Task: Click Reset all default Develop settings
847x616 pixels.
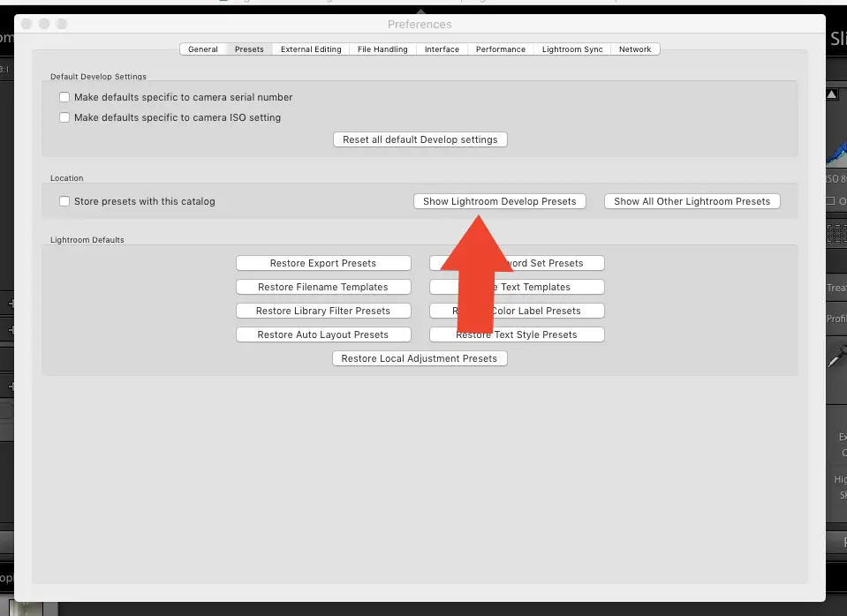Action: 420,139
